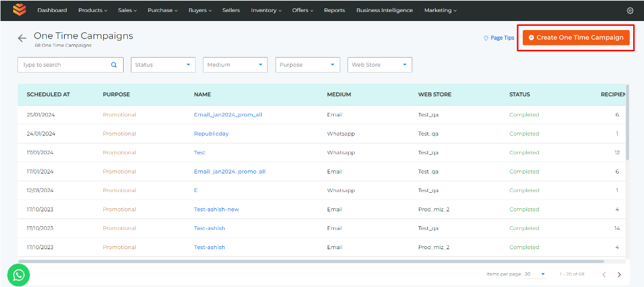Expand the Sales menu

pos(127,10)
